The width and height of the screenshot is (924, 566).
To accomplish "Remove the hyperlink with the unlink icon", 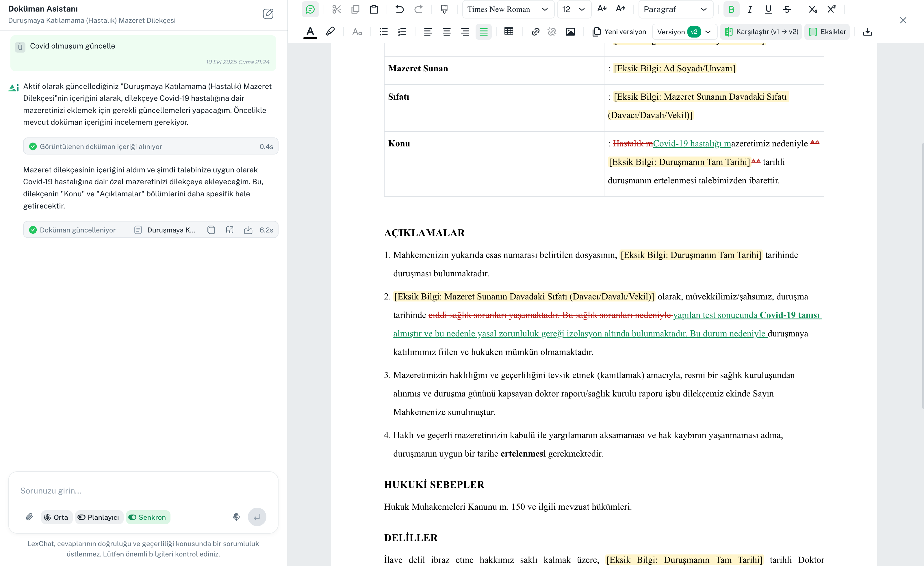I will (552, 31).
